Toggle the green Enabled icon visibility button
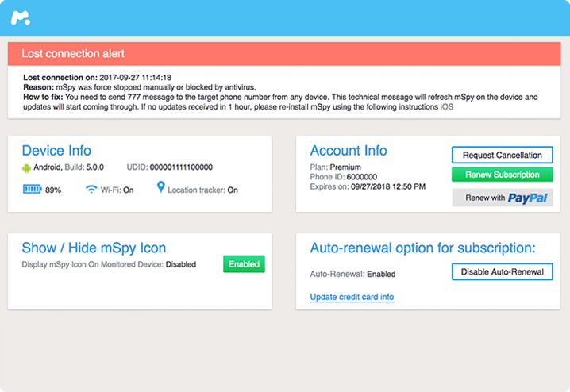The height and width of the screenshot is (392, 570). 244,264
